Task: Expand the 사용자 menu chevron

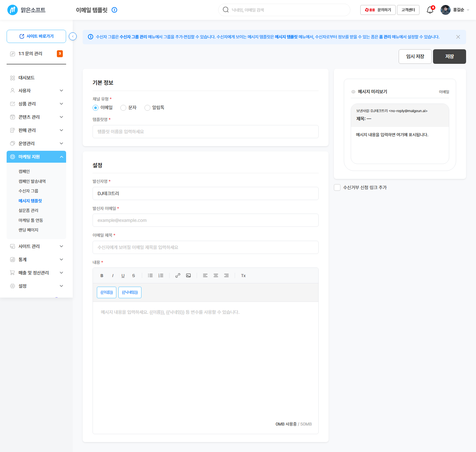Action: pyautogui.click(x=61, y=91)
